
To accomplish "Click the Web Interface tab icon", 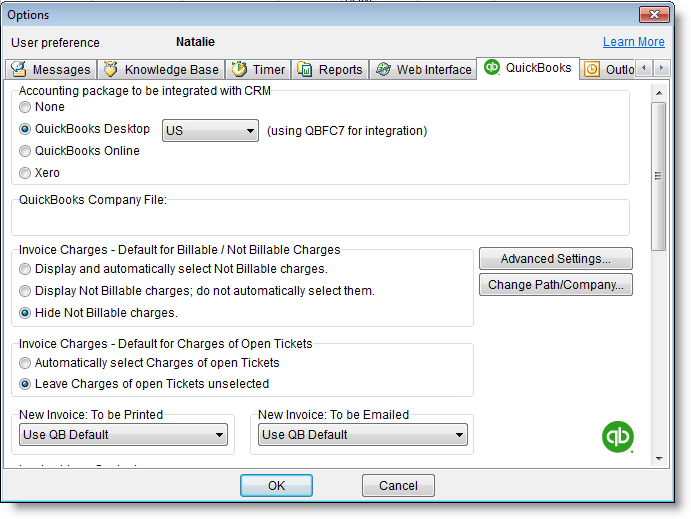I will pyautogui.click(x=383, y=70).
